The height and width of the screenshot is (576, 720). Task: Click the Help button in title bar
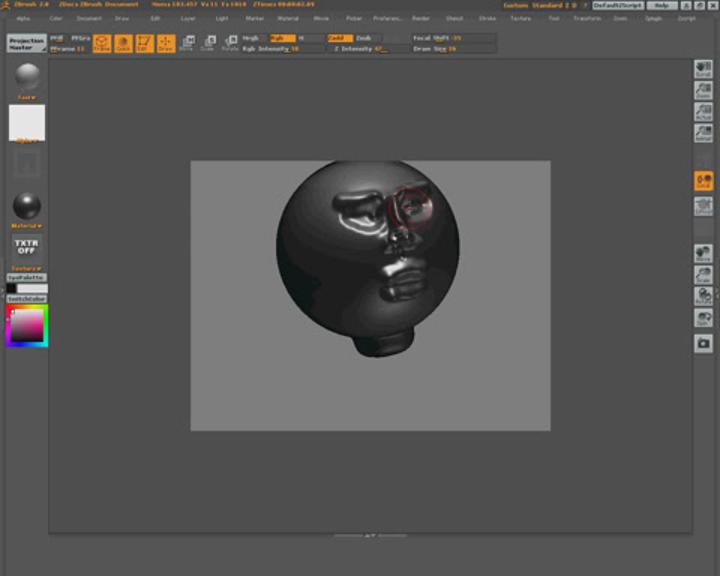(662, 6)
